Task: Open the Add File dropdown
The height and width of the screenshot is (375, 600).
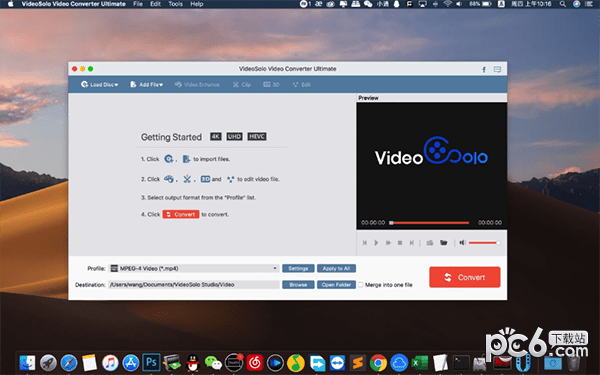Action: click(x=147, y=84)
